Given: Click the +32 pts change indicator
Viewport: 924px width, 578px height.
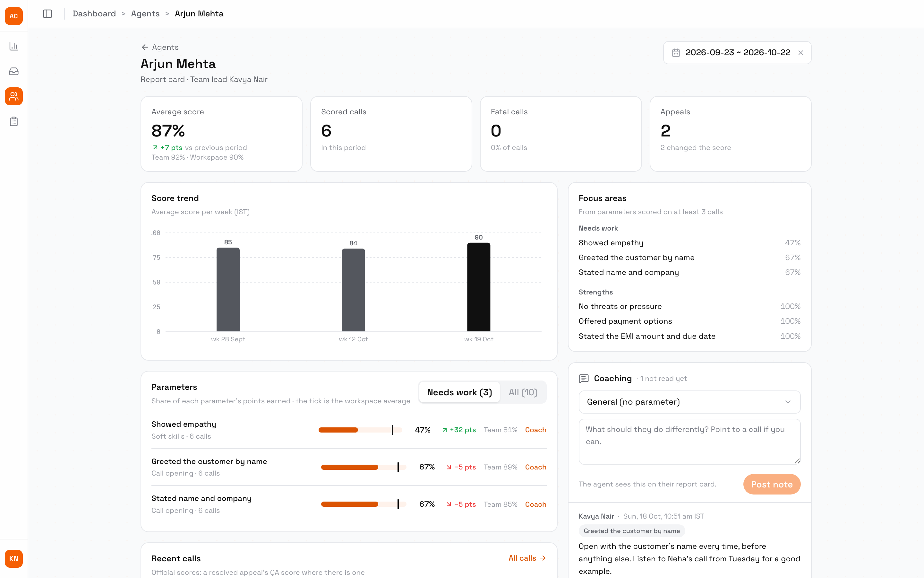Looking at the screenshot, I should pos(458,430).
